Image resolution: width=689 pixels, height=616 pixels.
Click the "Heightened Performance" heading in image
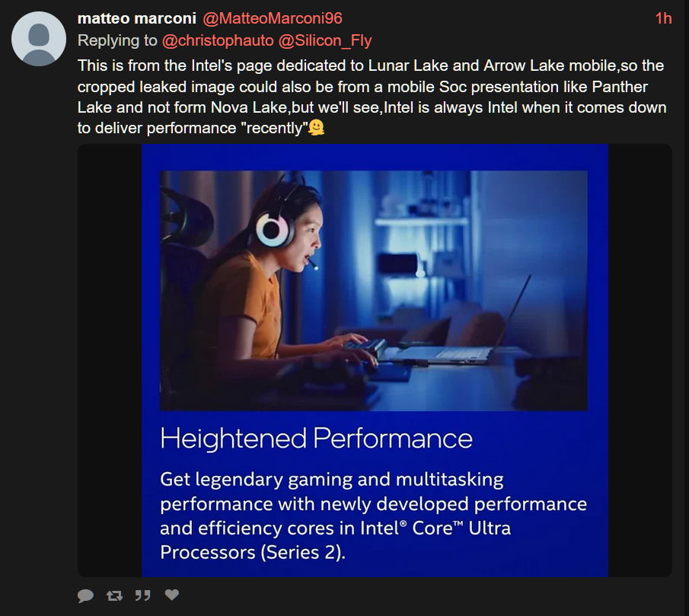click(317, 439)
